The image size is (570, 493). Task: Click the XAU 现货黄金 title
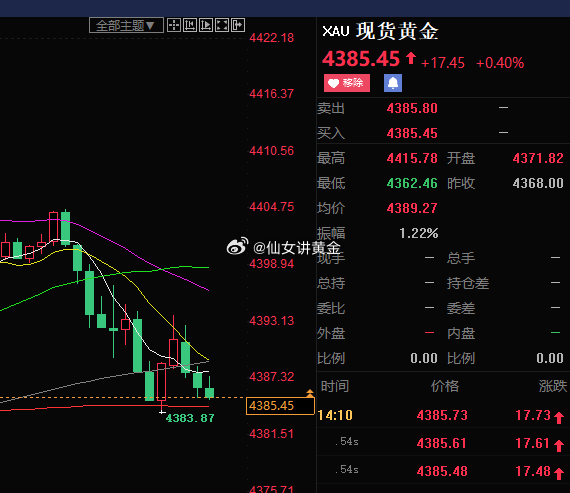pos(380,31)
